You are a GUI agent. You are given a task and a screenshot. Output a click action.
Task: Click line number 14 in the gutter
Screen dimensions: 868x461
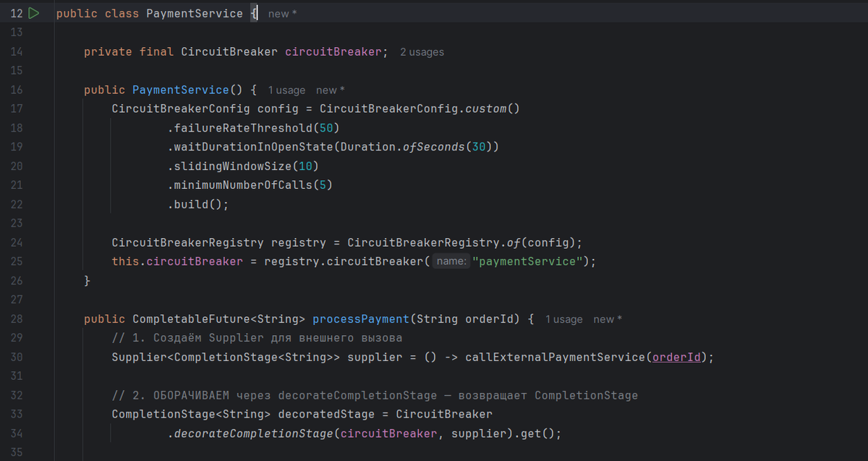17,52
